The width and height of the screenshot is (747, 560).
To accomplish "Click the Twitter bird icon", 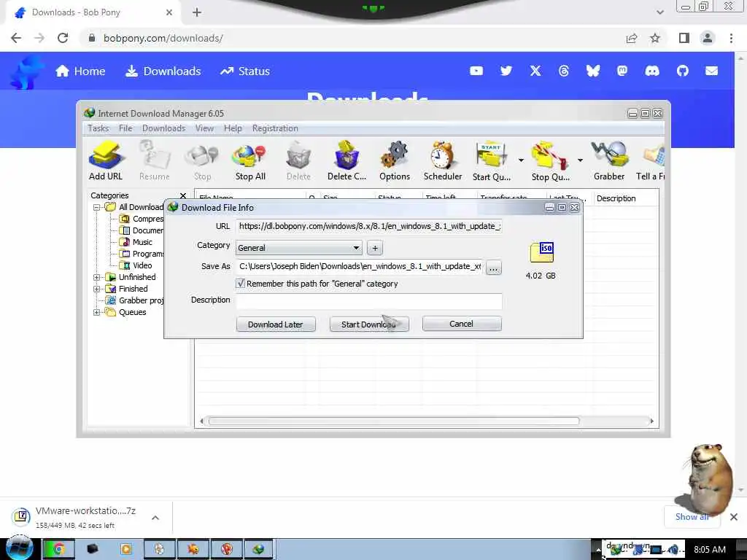I will point(506,71).
